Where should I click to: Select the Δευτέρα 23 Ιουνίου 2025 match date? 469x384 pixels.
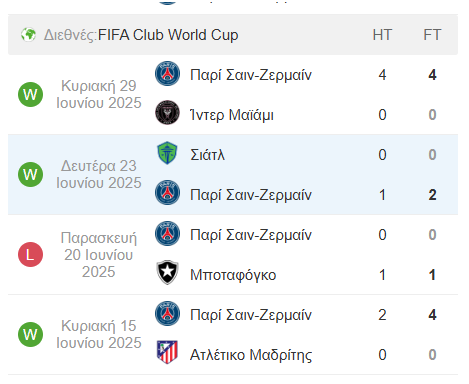(x=99, y=174)
